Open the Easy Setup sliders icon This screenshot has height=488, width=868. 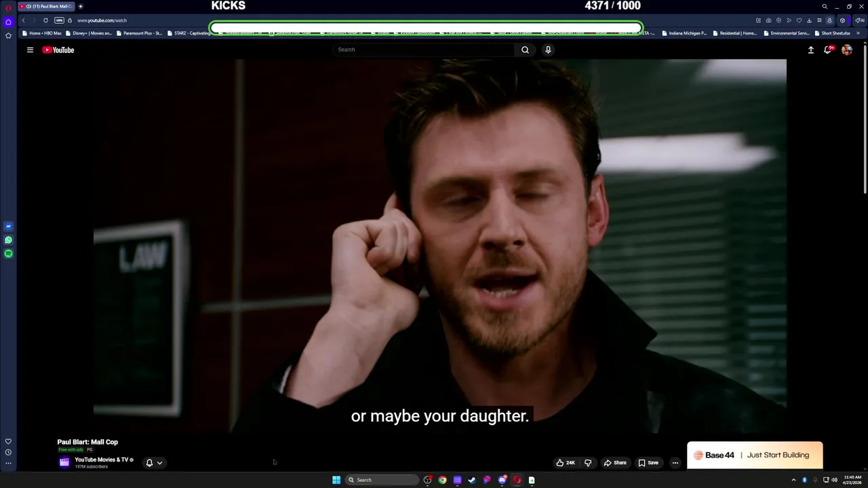(x=819, y=20)
